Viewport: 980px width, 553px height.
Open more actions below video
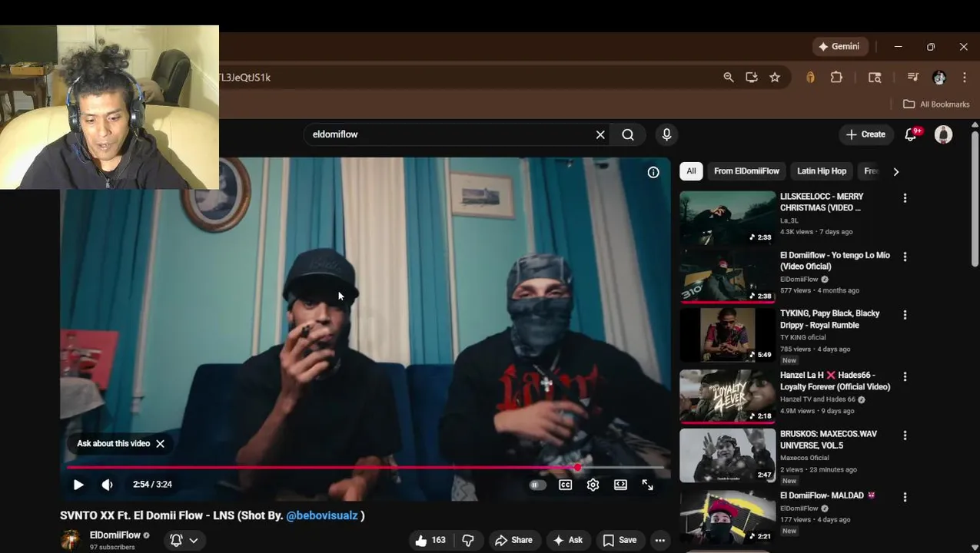[x=659, y=541]
